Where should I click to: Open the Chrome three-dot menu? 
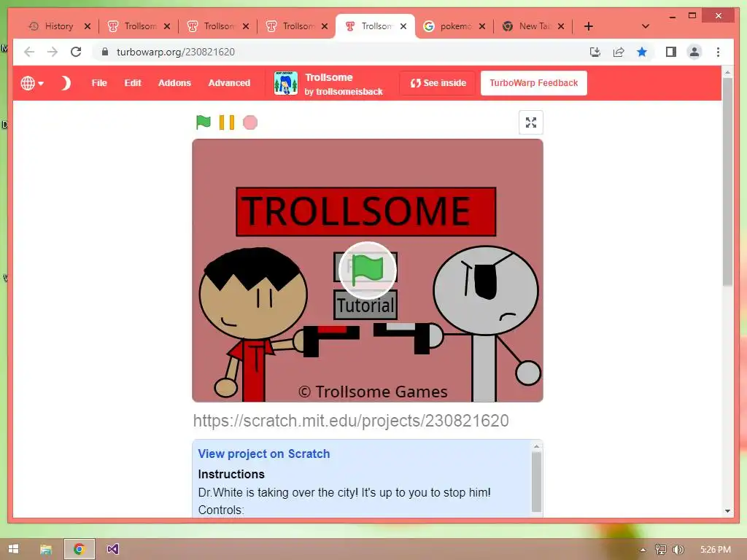718,52
